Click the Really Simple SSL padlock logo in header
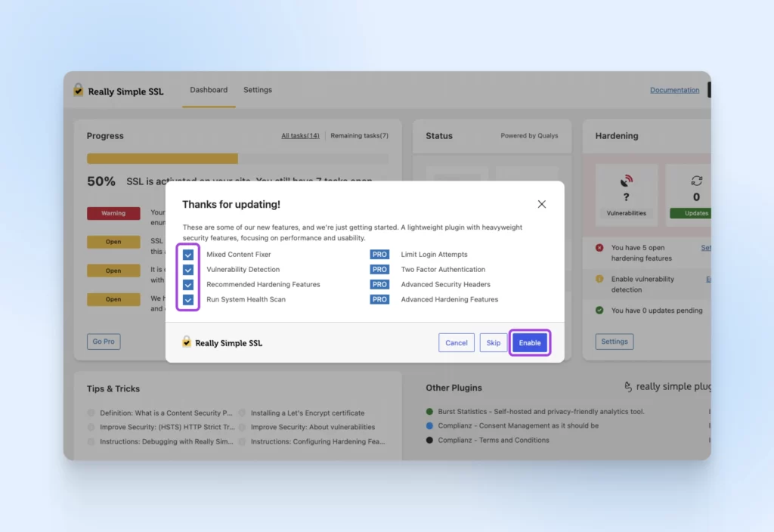Viewport: 774px width, 532px height. [x=78, y=90]
